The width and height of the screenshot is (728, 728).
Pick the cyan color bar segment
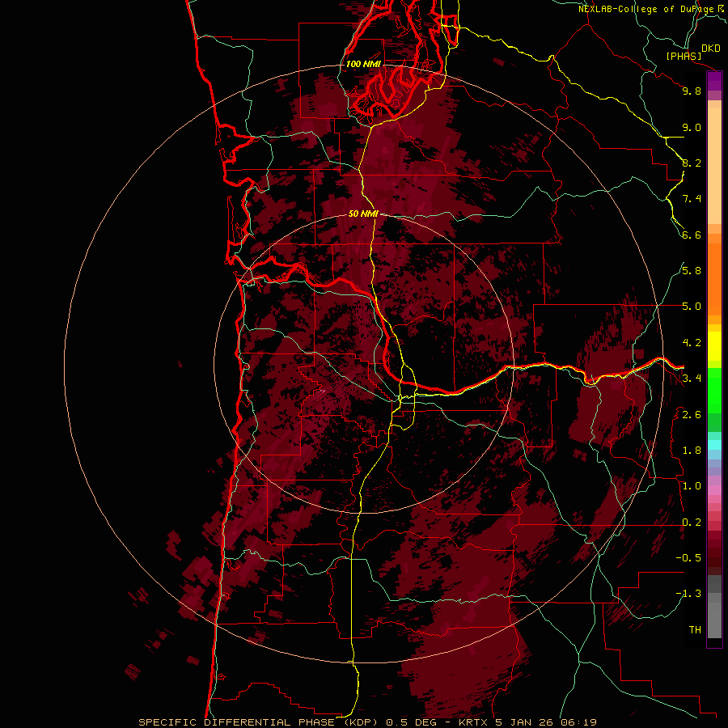click(714, 444)
